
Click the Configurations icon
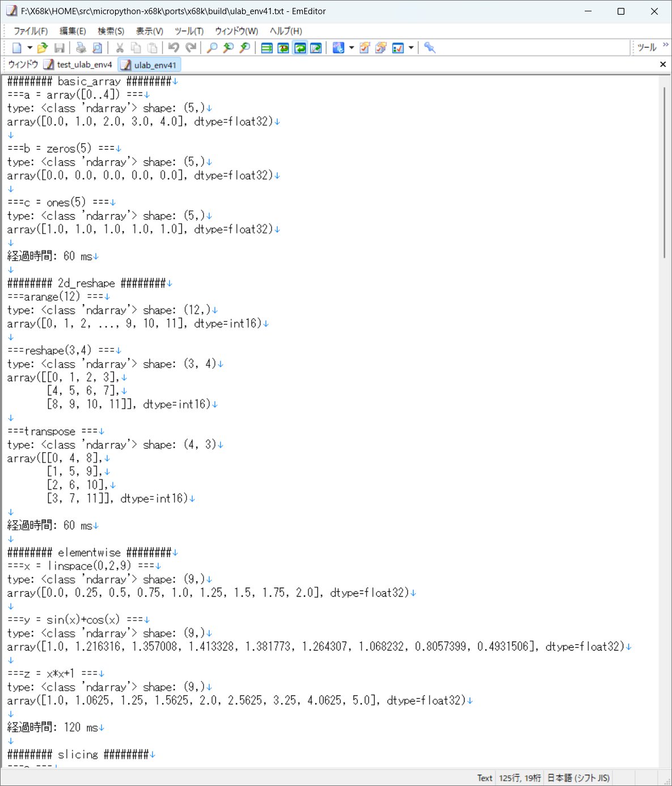(338, 48)
